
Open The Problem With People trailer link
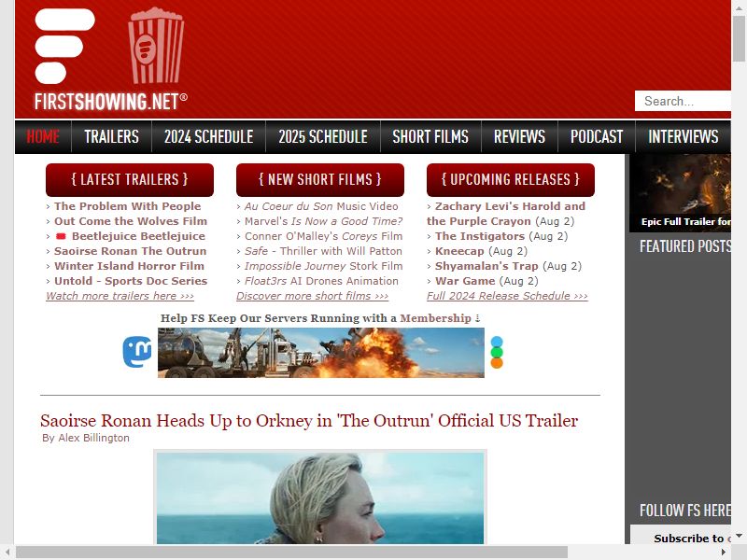pyautogui.click(x=128, y=206)
